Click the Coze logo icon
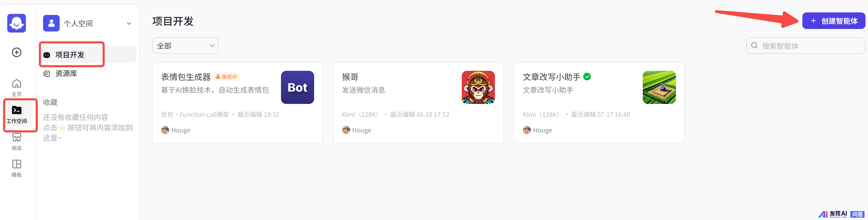The height and width of the screenshot is (220, 868). (17, 23)
